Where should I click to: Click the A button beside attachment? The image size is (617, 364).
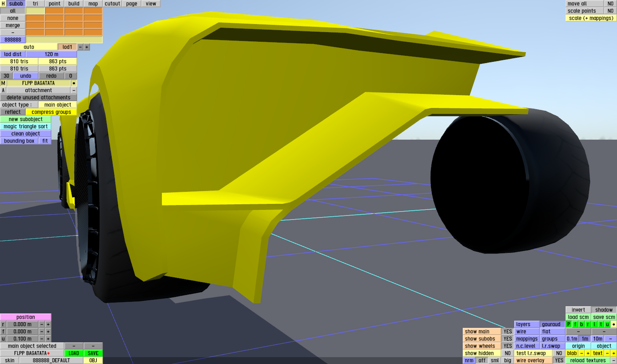point(3,90)
